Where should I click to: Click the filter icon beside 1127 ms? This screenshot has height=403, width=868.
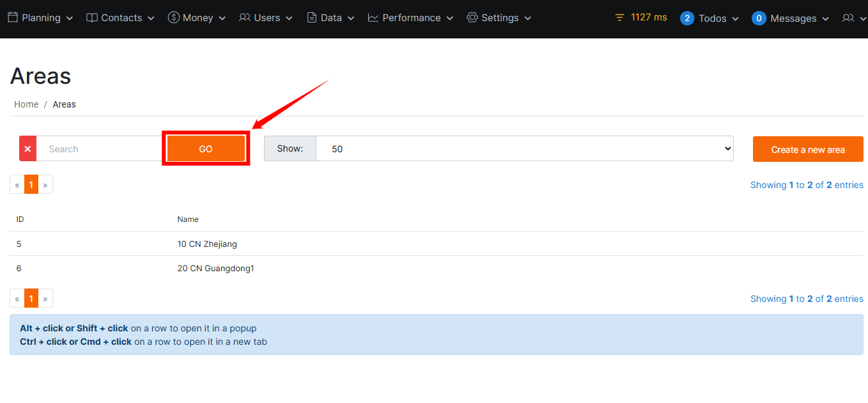click(619, 18)
